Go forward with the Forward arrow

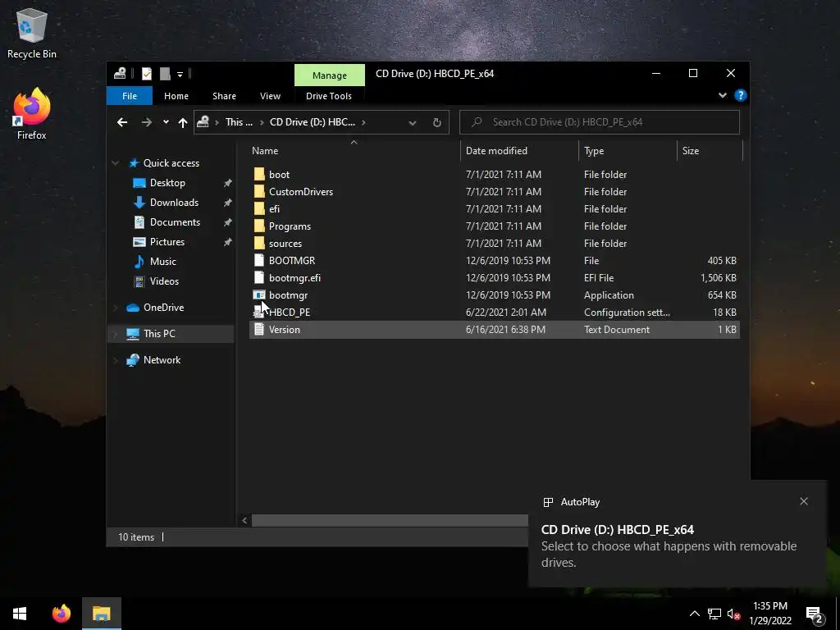(146, 122)
